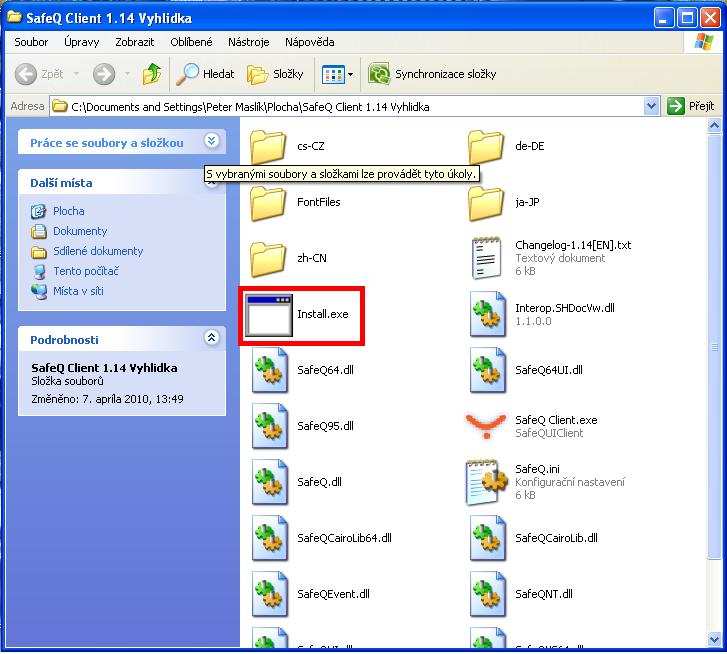Open Dokumenty link in sidebar
The image size is (727, 654).
(80, 231)
